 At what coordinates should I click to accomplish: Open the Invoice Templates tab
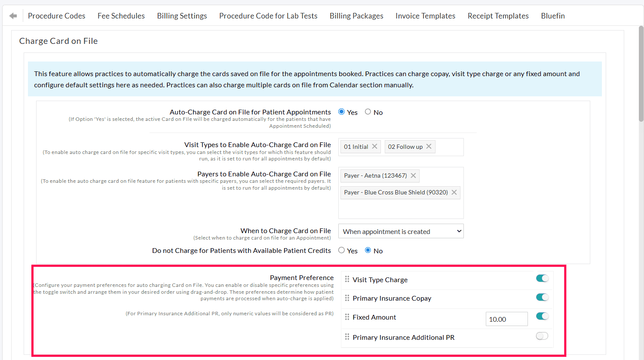click(x=425, y=15)
